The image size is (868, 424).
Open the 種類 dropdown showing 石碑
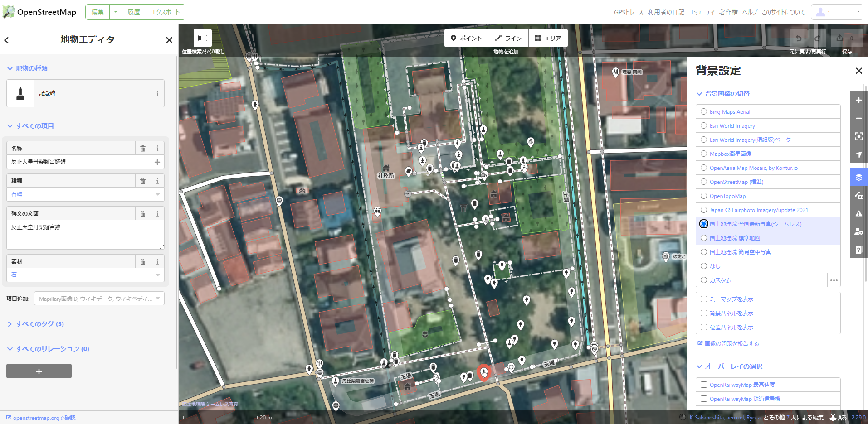click(x=85, y=194)
